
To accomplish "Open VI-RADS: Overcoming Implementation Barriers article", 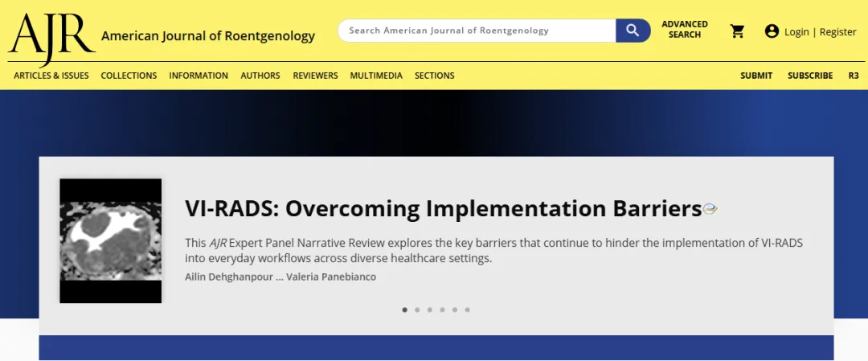I will (x=444, y=209).
